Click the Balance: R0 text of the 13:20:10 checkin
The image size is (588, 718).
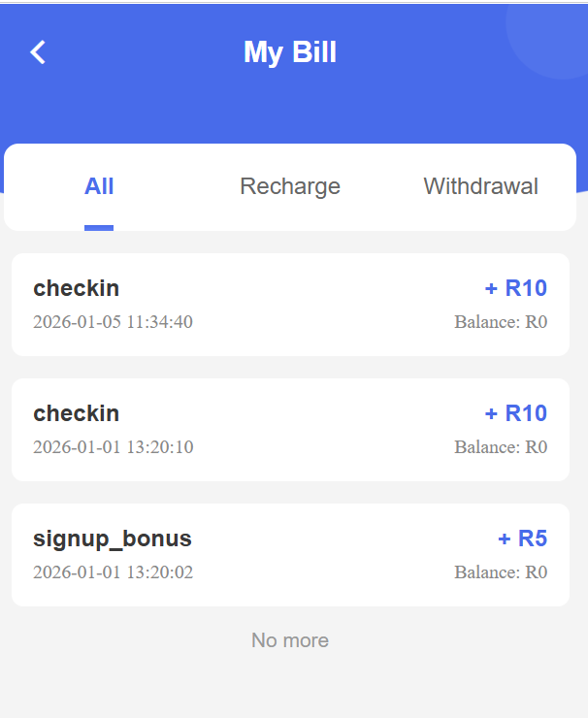(x=501, y=447)
